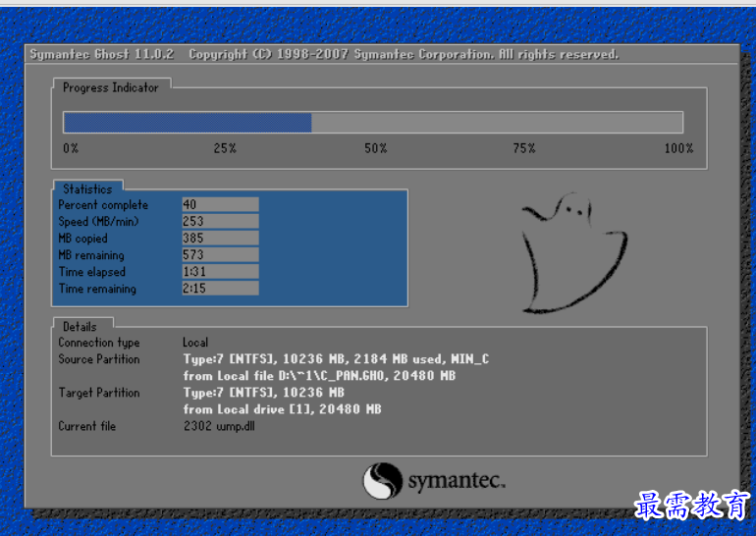
Task: Click the source line ending WIN_C
Action: 336,359
